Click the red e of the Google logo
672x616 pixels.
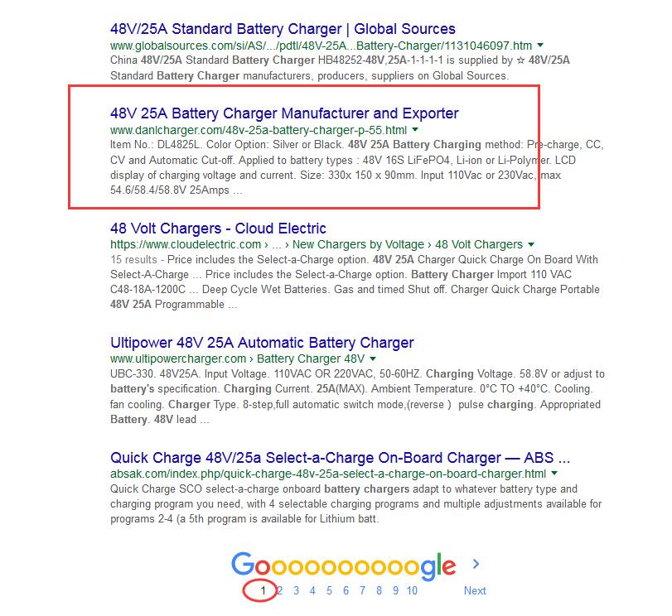[x=447, y=567]
